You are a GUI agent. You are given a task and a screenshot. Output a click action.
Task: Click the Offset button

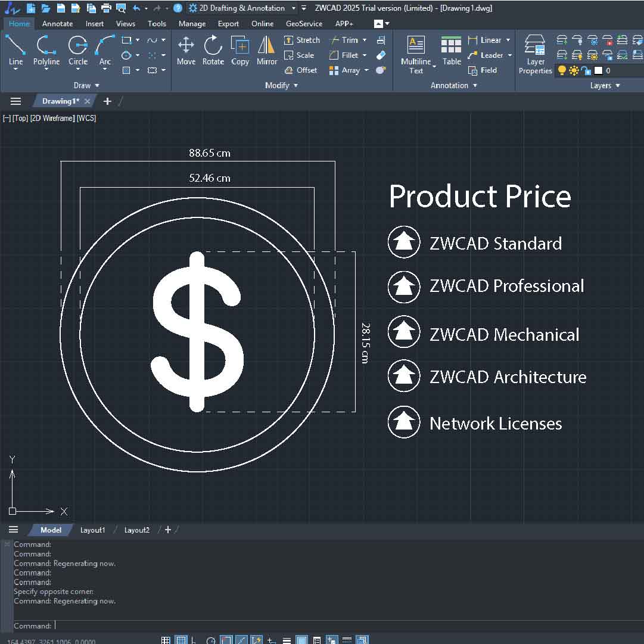(301, 70)
